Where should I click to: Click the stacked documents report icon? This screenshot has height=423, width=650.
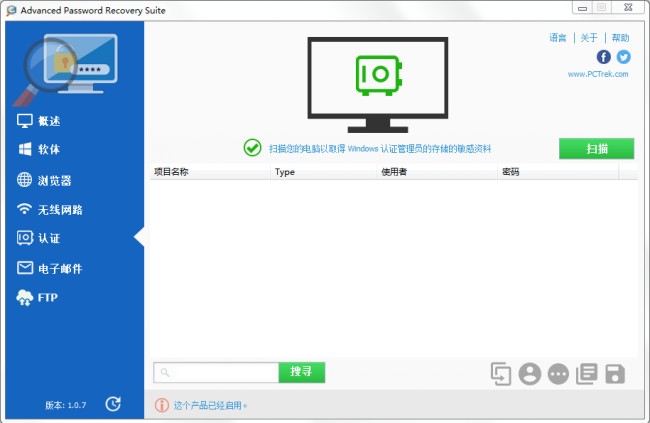[x=587, y=374]
